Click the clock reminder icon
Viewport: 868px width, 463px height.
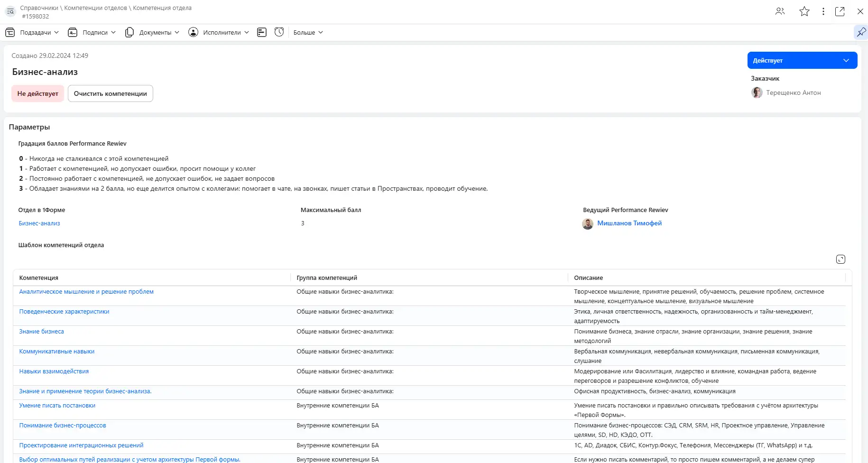click(279, 32)
